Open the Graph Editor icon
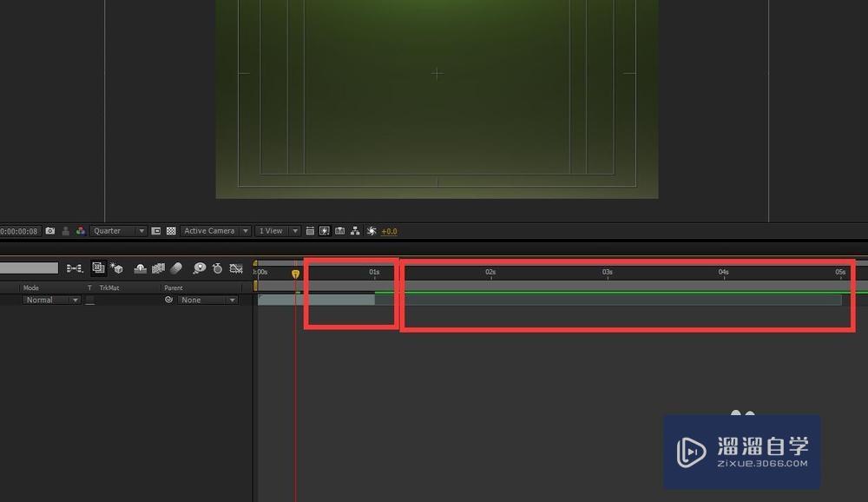Screen dimensions: 868x502 [236, 268]
